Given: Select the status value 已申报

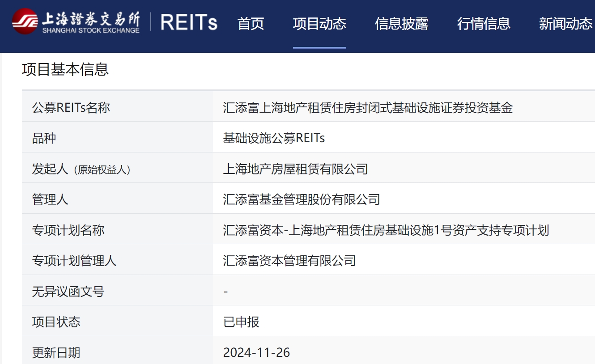Looking at the screenshot, I should (x=241, y=322).
